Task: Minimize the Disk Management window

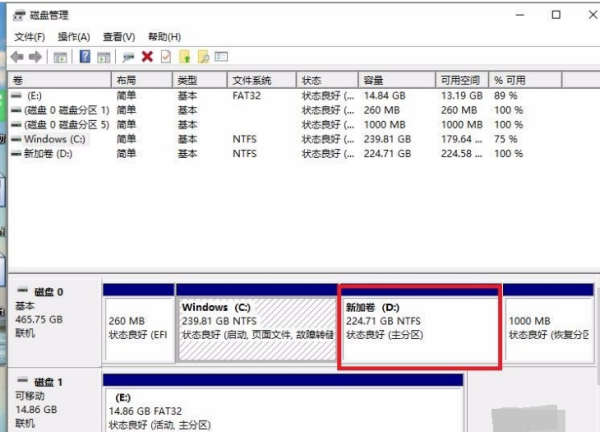Action: coord(520,15)
